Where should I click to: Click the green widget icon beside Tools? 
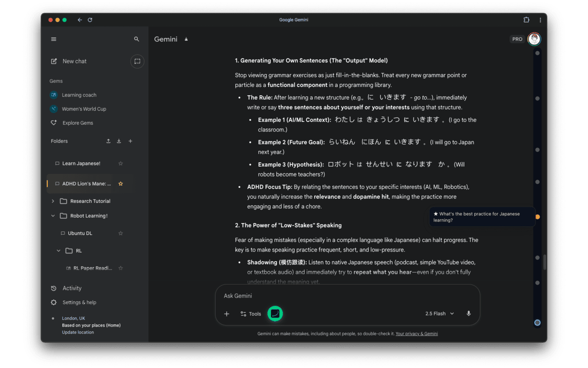[x=275, y=314]
